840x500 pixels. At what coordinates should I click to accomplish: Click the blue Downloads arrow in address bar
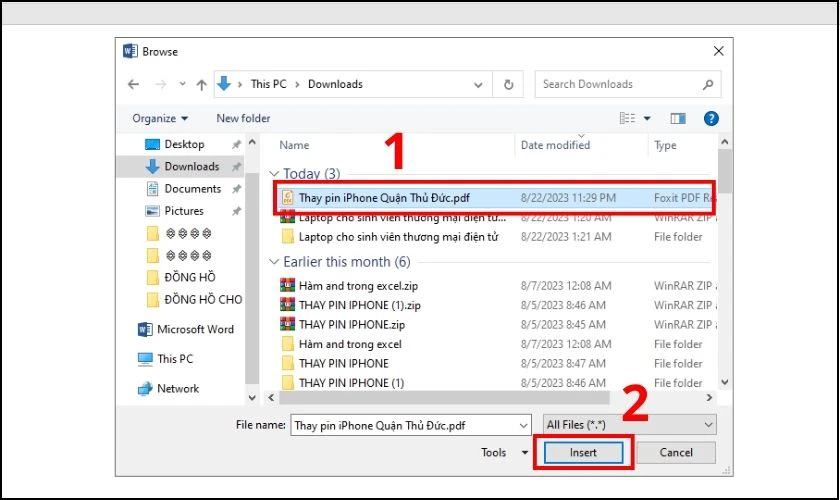pyautogui.click(x=224, y=83)
